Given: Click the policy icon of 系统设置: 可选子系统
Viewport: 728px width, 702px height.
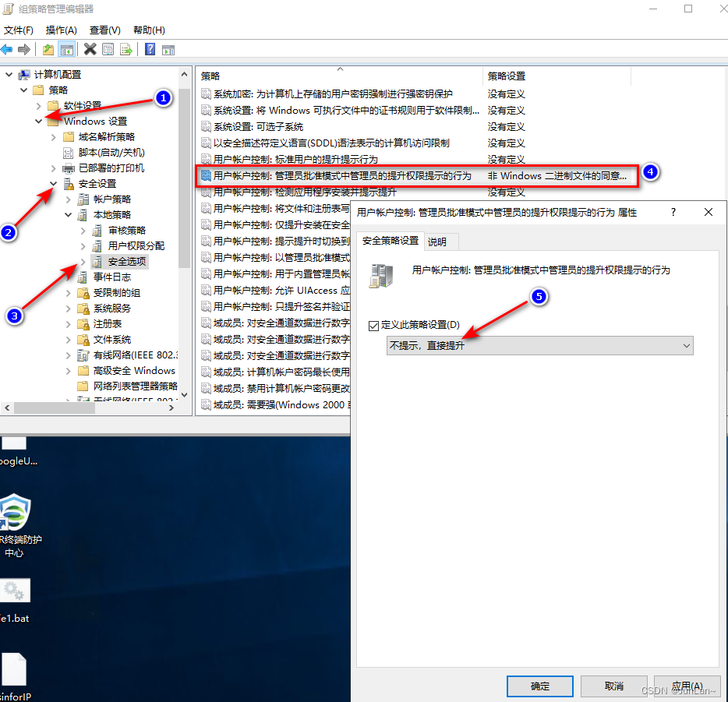Looking at the screenshot, I should [206, 127].
